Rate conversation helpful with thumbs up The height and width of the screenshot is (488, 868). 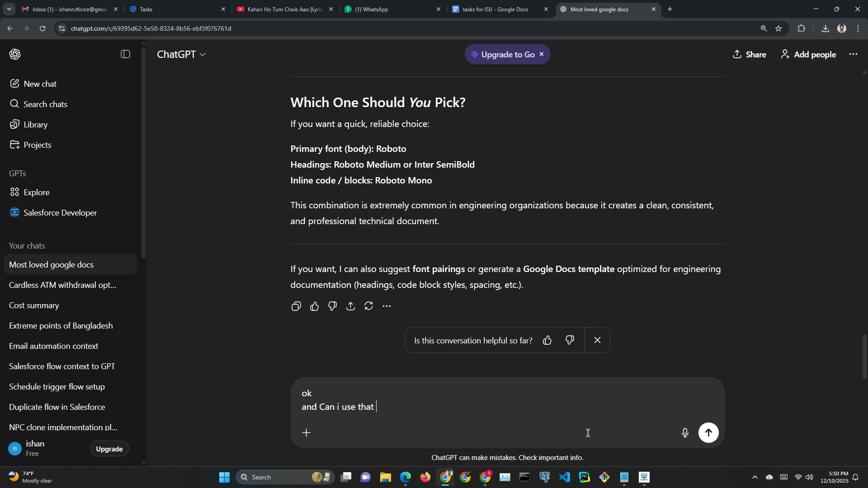547,340
